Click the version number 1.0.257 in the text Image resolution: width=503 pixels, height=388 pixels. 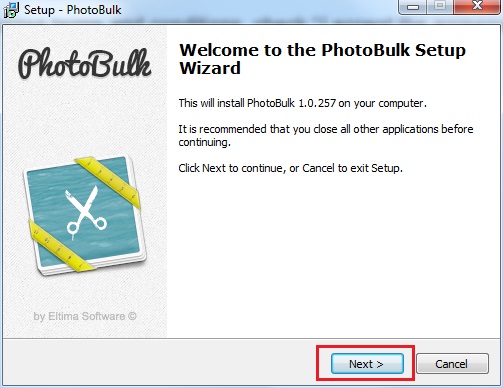(x=317, y=103)
